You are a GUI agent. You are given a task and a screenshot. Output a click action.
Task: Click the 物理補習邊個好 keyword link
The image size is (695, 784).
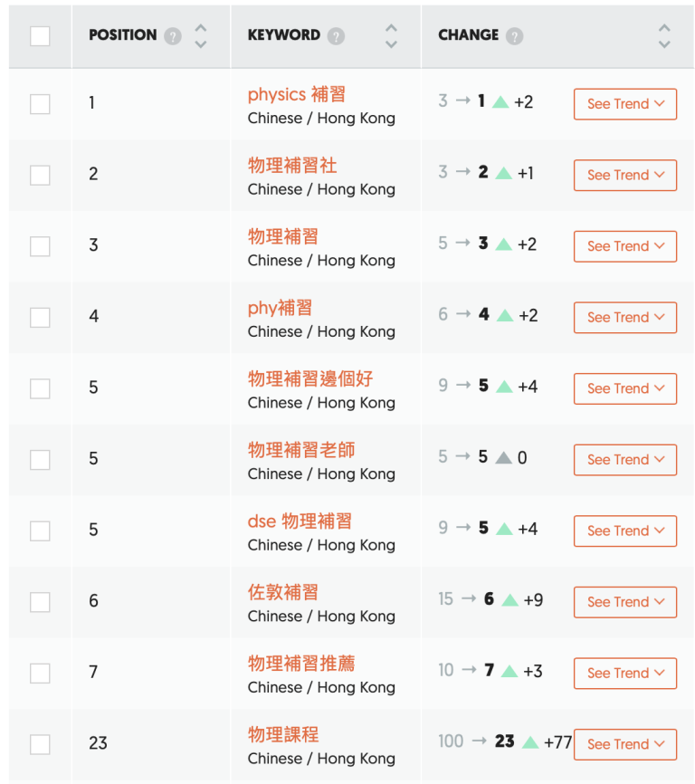click(x=310, y=378)
